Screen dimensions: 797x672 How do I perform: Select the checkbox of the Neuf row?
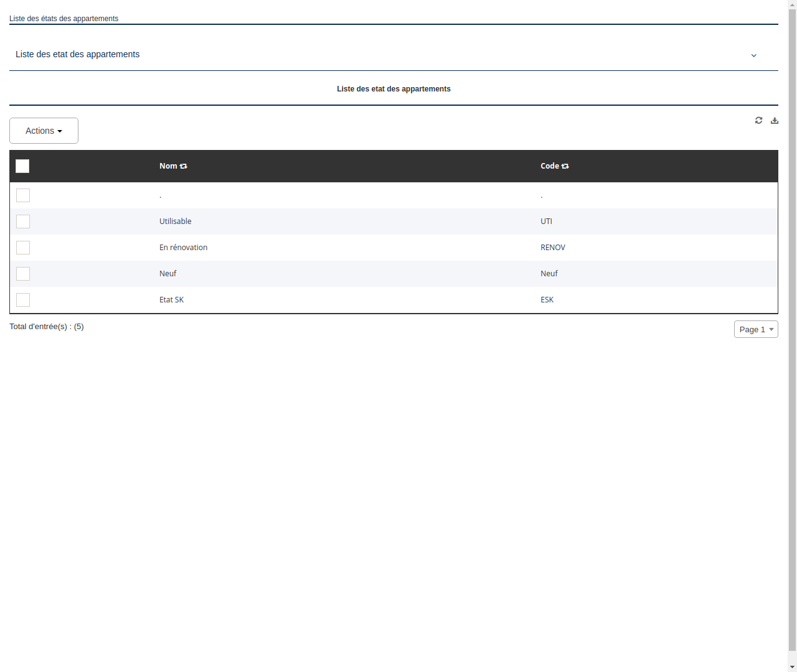(23, 274)
